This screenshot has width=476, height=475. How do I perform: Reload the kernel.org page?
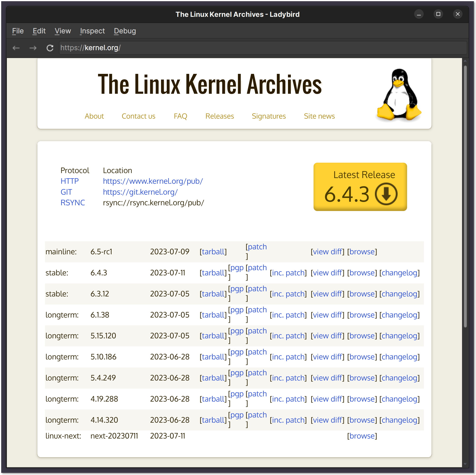tap(50, 48)
